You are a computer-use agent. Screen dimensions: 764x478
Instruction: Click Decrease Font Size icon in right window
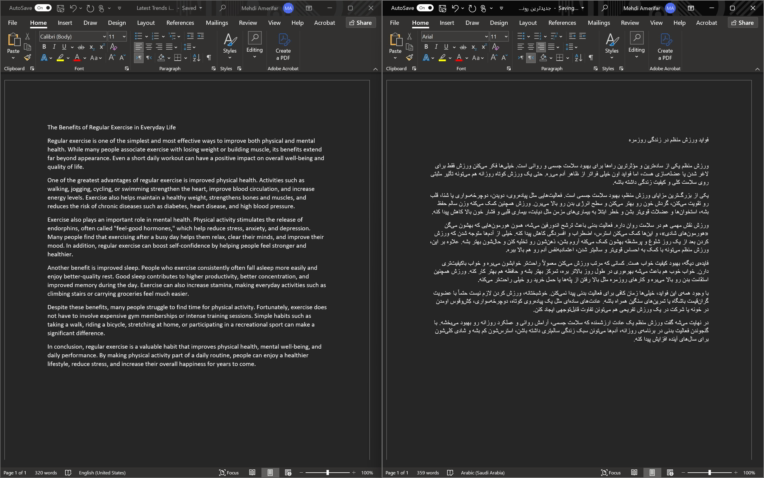point(504,57)
